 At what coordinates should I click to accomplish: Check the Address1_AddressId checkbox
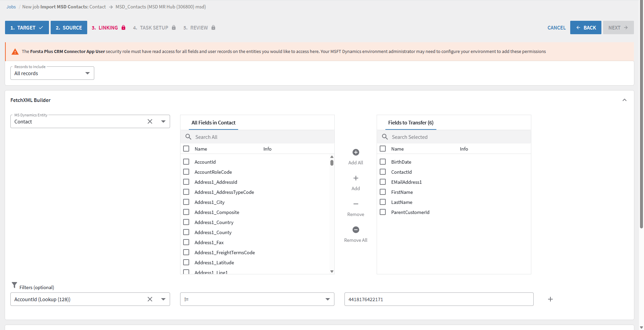coord(186,182)
